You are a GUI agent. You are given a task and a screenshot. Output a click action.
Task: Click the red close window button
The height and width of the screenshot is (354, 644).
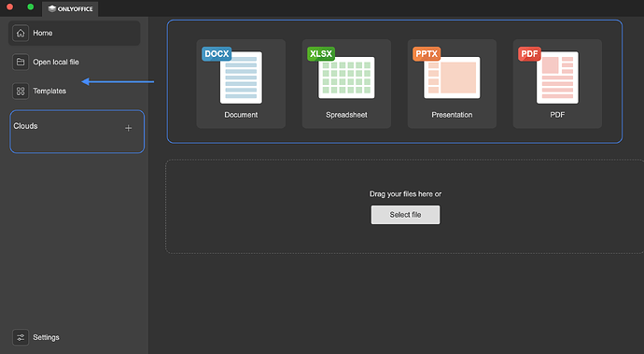10,7
